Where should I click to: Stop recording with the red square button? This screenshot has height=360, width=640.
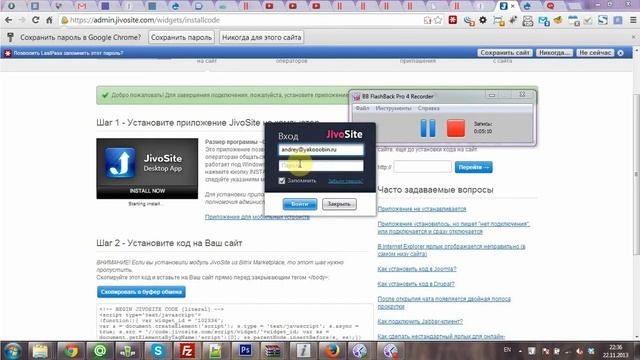click(456, 128)
